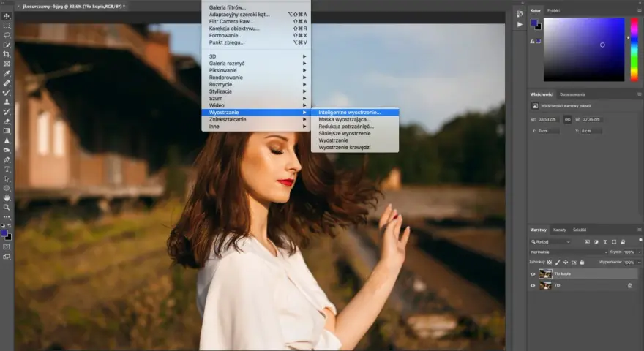
Task: Open Filtr Camera Raw menu item
Action: [x=256, y=21]
